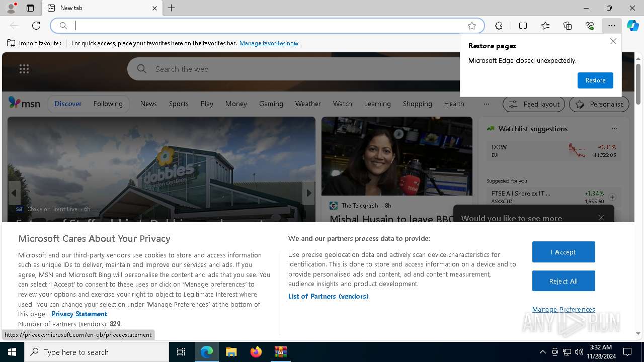This screenshot has height=362, width=644.
Task: Dismiss the 'Would you like to see more' popup
Action: tap(601, 218)
